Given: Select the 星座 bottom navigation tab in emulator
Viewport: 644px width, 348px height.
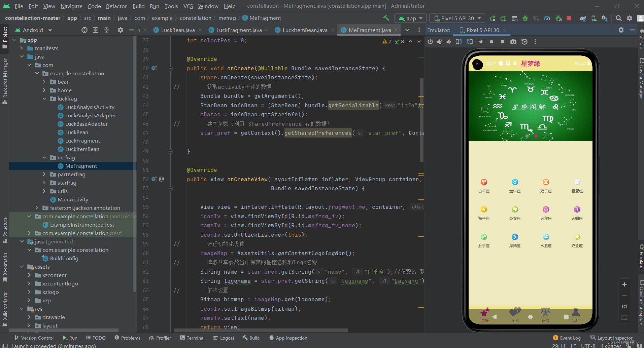Looking at the screenshot, I should [x=485, y=315].
